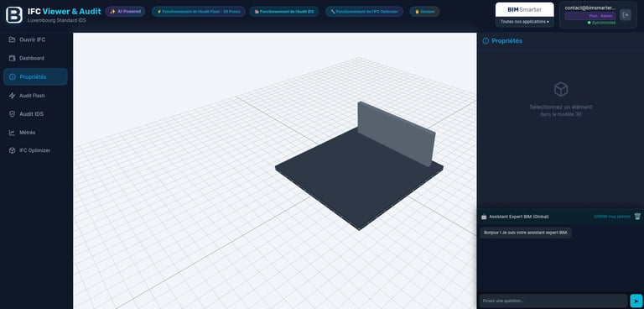This screenshot has height=309, width=644.
Task: Select Propriétés in the left sidebar
Action: pyautogui.click(x=35, y=77)
